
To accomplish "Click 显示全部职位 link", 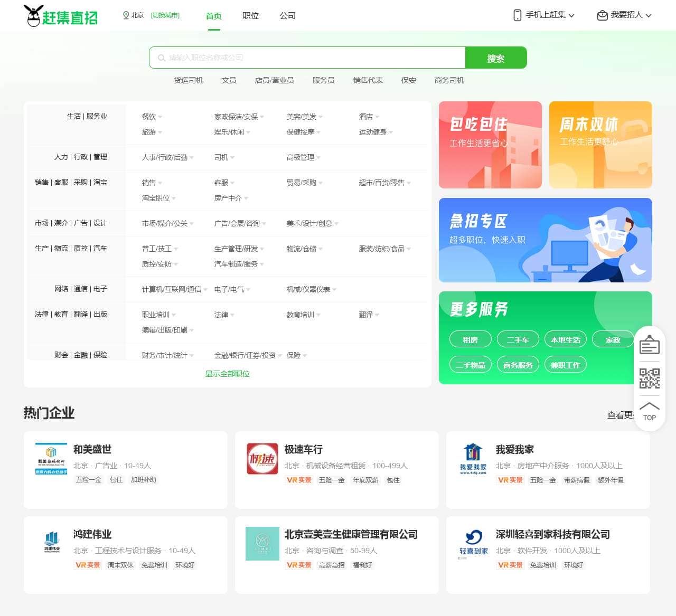I will pos(228,374).
